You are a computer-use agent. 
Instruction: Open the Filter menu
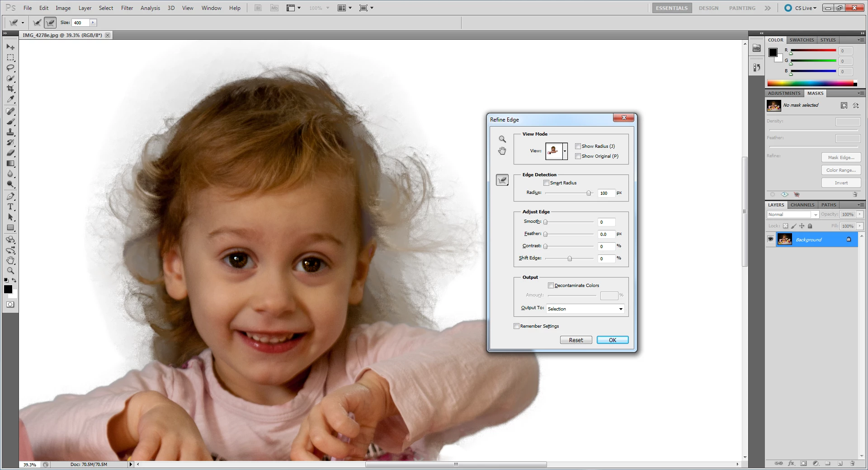(127, 8)
